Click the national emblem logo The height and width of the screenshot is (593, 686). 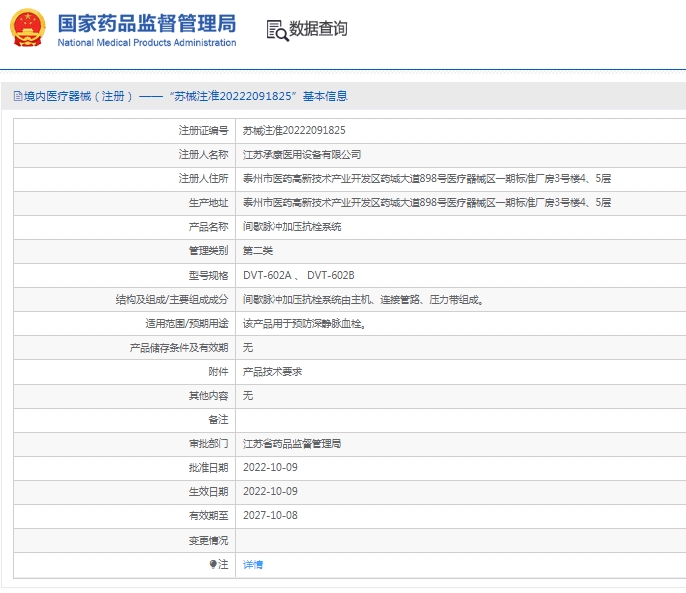(28, 28)
